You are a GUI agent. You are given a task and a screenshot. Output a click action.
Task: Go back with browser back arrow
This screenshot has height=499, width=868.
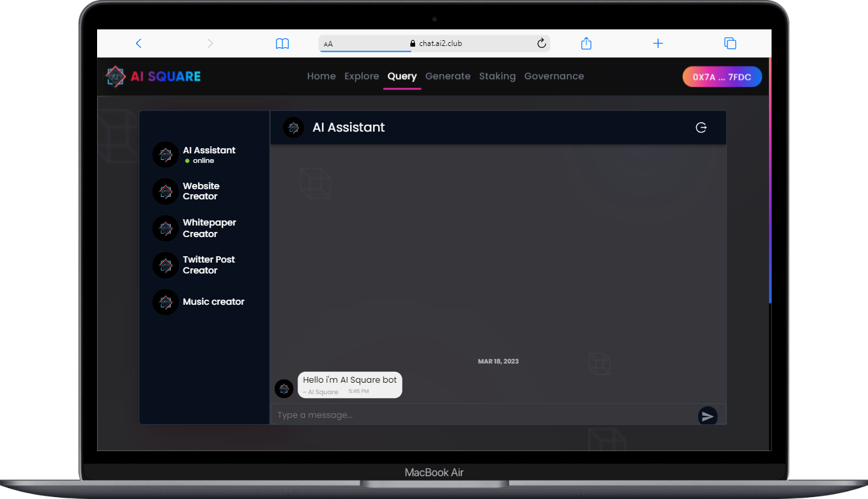139,43
